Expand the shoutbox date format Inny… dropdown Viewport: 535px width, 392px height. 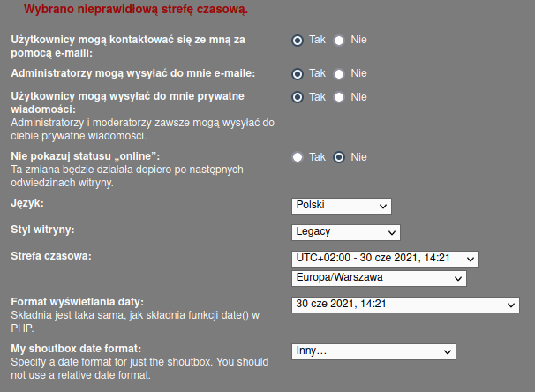[x=373, y=351]
